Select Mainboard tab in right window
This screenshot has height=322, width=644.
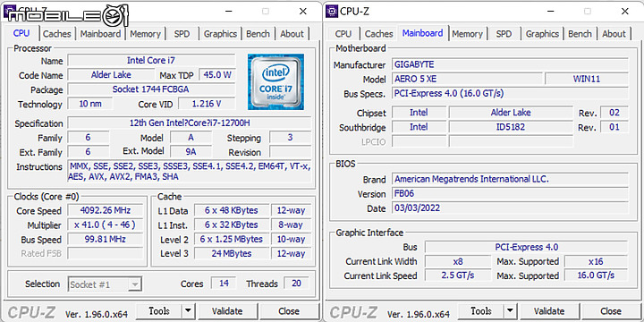click(422, 33)
